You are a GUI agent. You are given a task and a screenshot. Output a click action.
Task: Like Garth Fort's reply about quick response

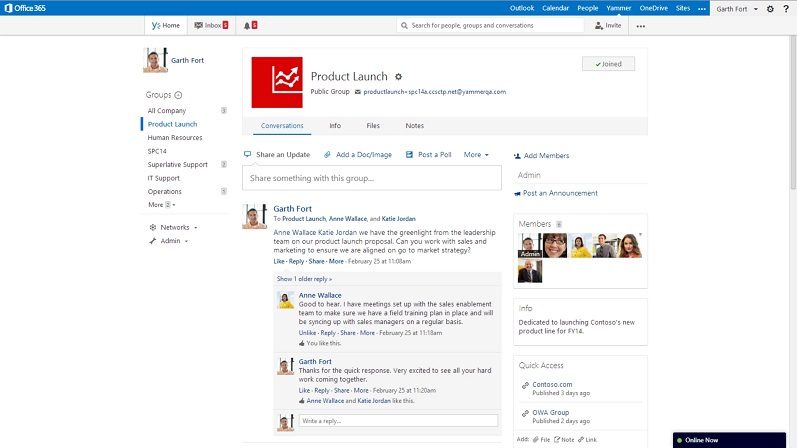(x=304, y=391)
